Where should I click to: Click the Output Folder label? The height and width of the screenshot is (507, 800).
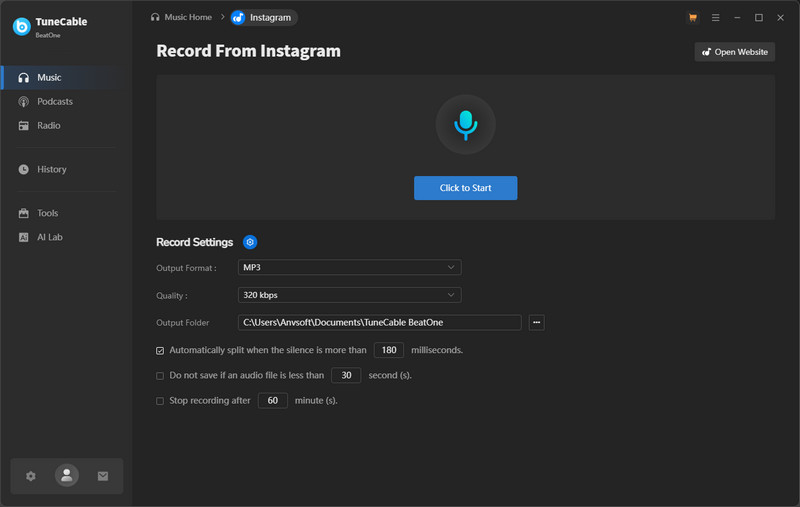click(x=183, y=323)
